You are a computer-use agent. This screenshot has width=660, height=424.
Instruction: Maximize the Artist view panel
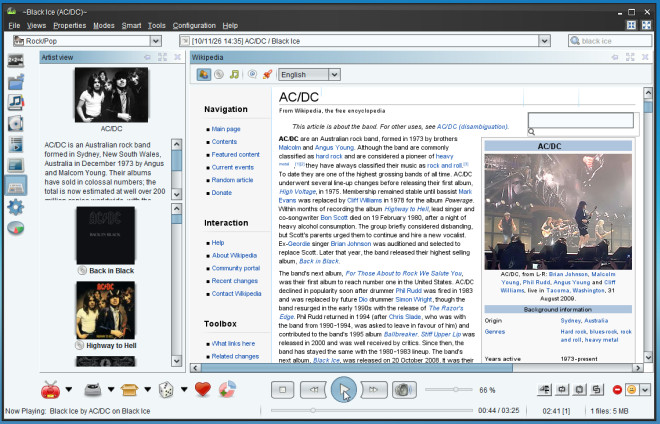pos(162,57)
